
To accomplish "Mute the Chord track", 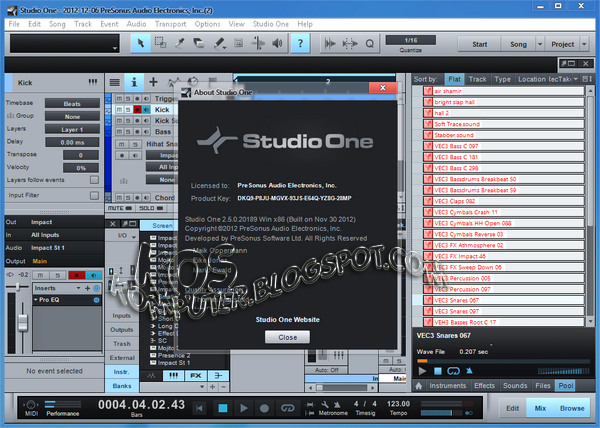I will point(119,198).
